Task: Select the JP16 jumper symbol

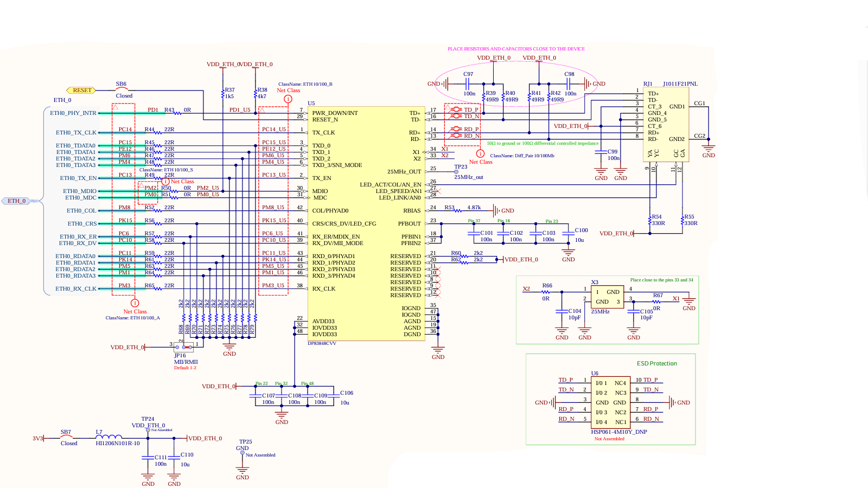Action: pos(184,347)
